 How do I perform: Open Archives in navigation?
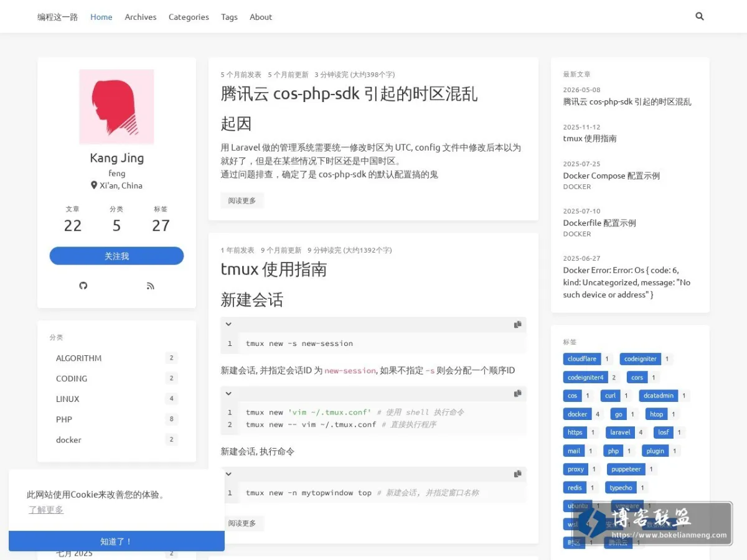[141, 17]
